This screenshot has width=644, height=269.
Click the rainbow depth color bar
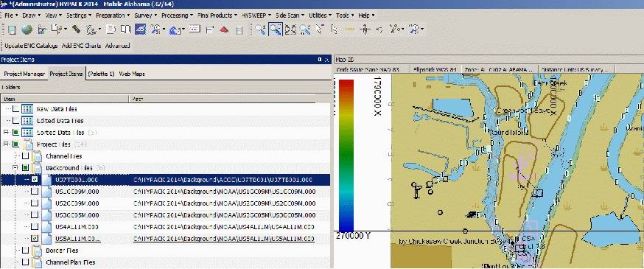click(346, 156)
